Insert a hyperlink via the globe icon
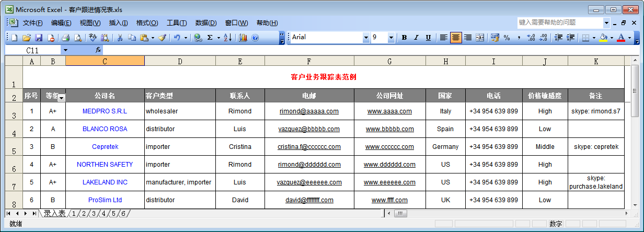Screen dimensions: 644x232 point(198,38)
